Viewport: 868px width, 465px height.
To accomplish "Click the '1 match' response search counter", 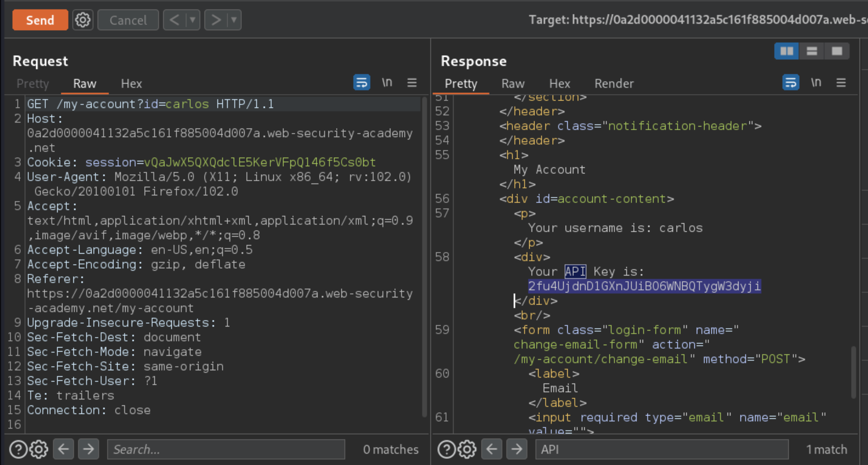I will point(826,449).
